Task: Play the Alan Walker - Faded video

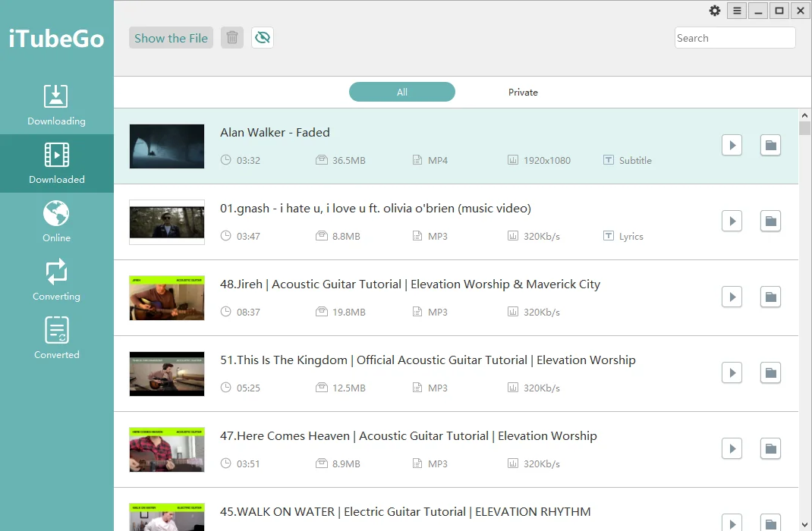Action: point(732,145)
